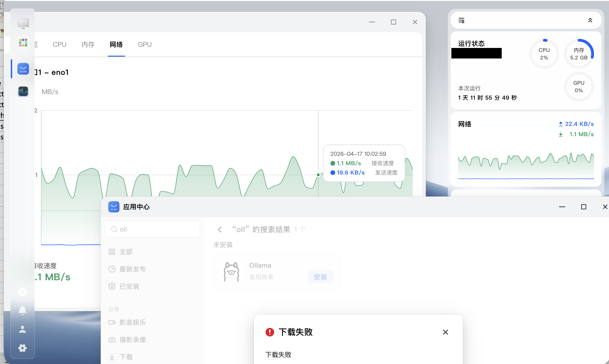609x364 pixels.
Task: Click the user account icon in the sidebar
Action: pyautogui.click(x=22, y=329)
